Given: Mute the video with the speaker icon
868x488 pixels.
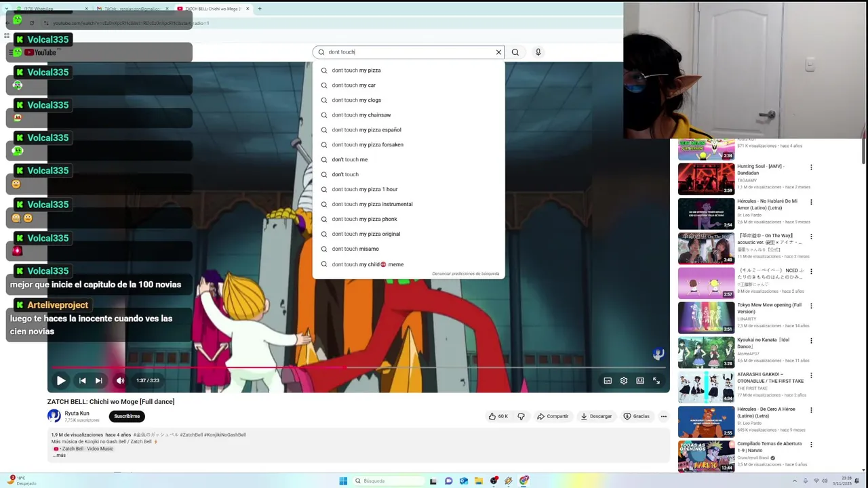Looking at the screenshot, I should (120, 380).
